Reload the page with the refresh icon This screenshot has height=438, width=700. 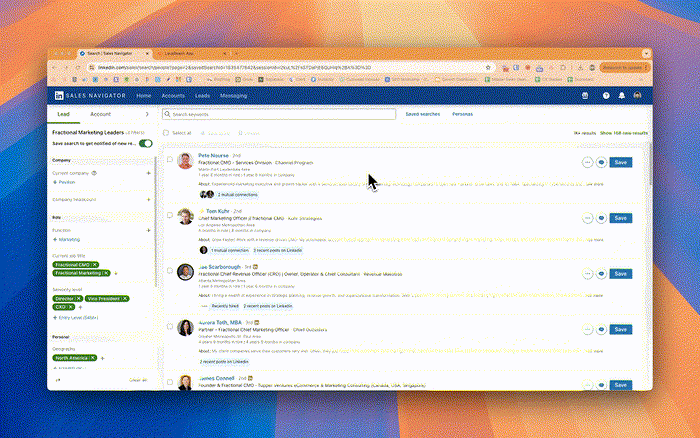pyautogui.click(x=78, y=67)
